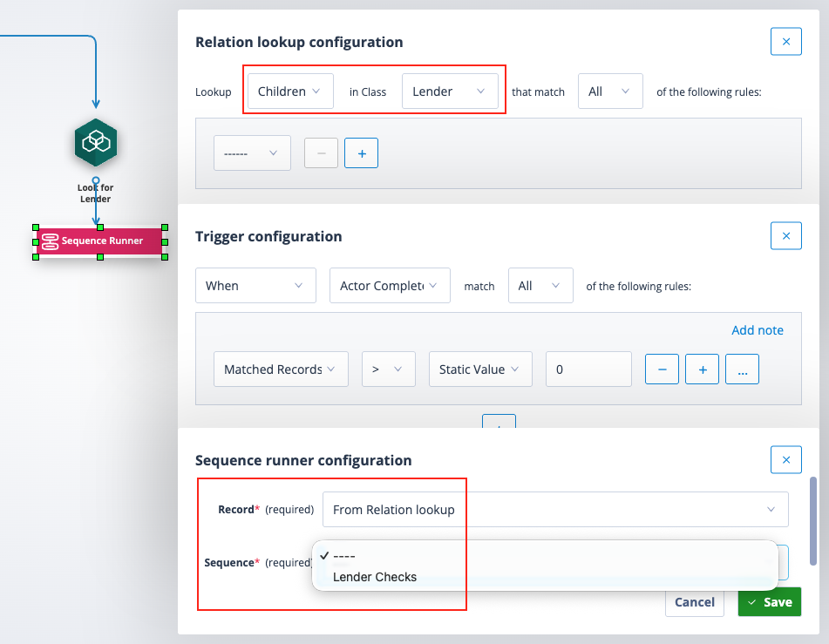Viewport: 829px width, 644px height.
Task: Open the All dropdown in Relation lookup
Action: pyautogui.click(x=610, y=92)
